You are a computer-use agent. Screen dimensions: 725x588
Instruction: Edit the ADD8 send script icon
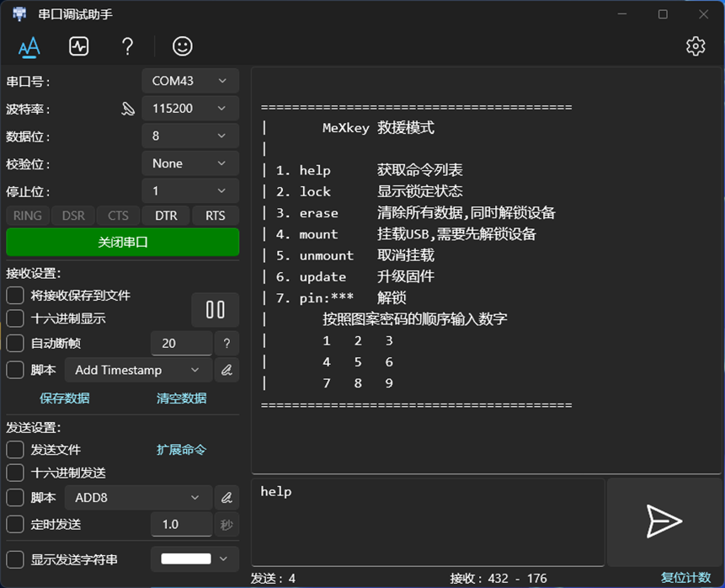[226, 498]
